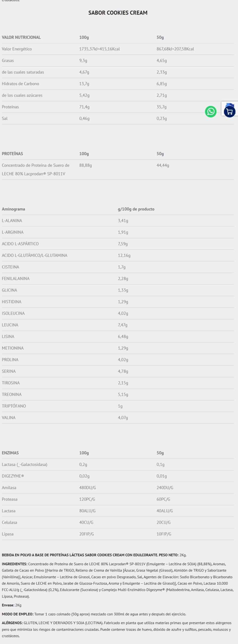Select the VALOR NUTRICIONAL table header
This screenshot has width=238, height=644.
click(x=21, y=37)
